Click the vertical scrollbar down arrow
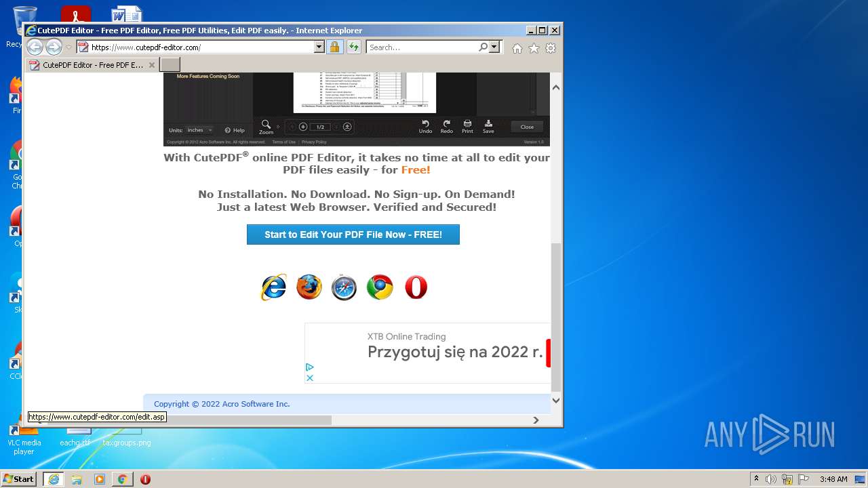 (556, 400)
